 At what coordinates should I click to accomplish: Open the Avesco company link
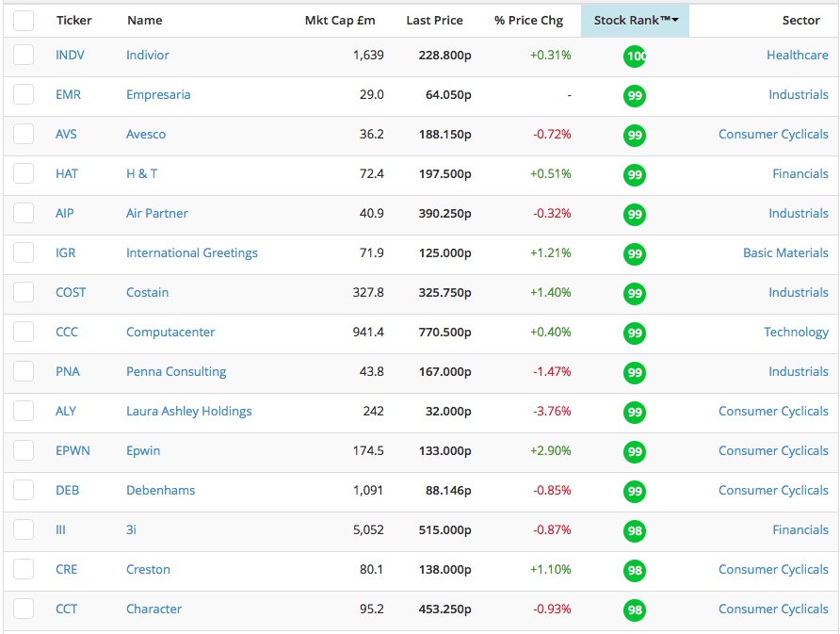coord(146,135)
